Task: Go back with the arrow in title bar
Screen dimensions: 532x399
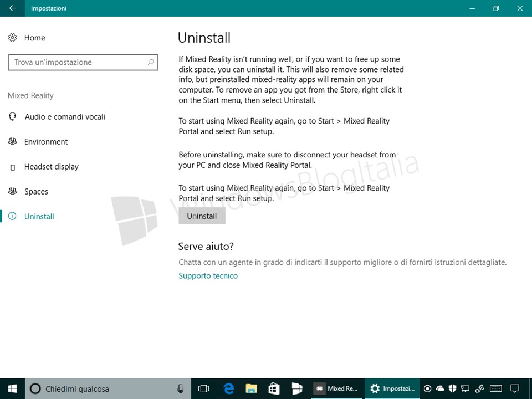Action: [12, 8]
